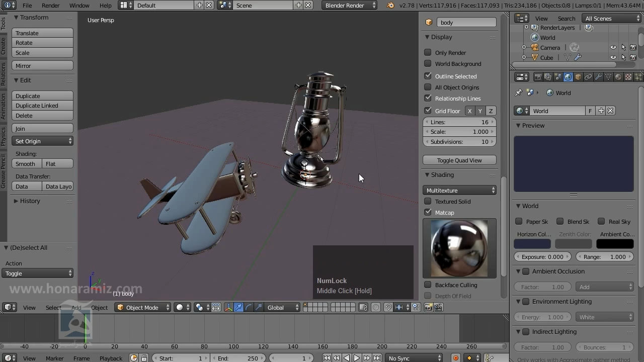Screen dimensions: 644x362
Task: Open the Blender Render engine dropdown
Action: (349, 5)
